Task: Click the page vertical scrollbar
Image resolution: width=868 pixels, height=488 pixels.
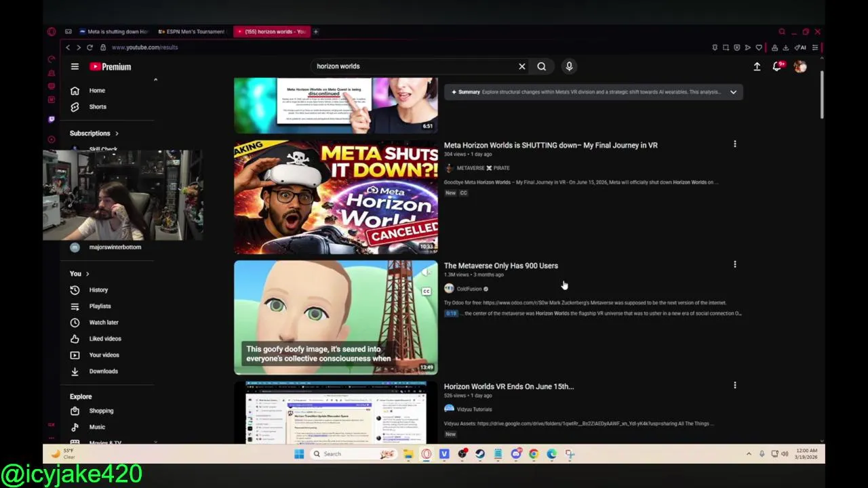Action: (822, 95)
